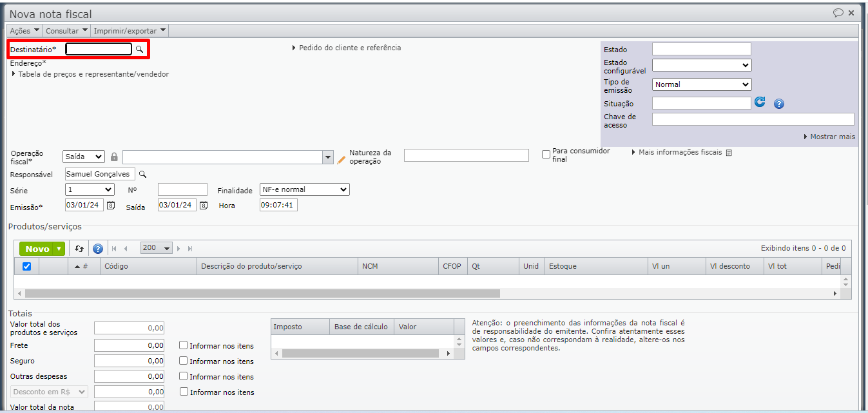Open the Finalidade NF-e normal dropdown

pyautogui.click(x=304, y=189)
